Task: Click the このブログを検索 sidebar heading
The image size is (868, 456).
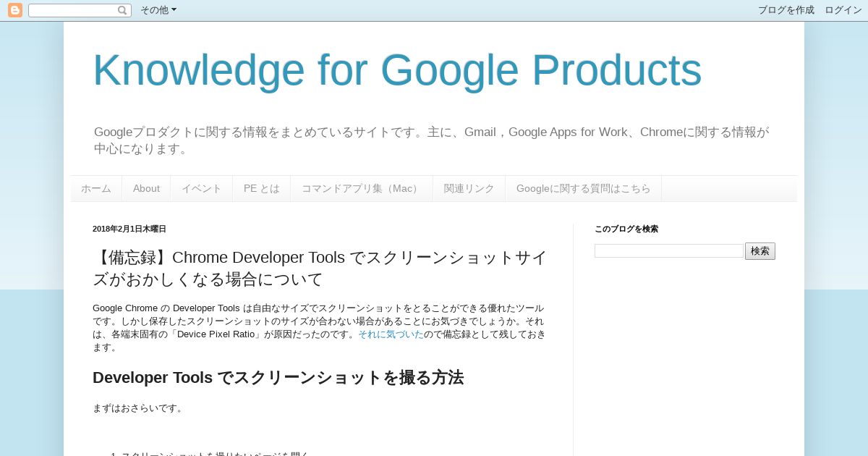Action: point(626,229)
